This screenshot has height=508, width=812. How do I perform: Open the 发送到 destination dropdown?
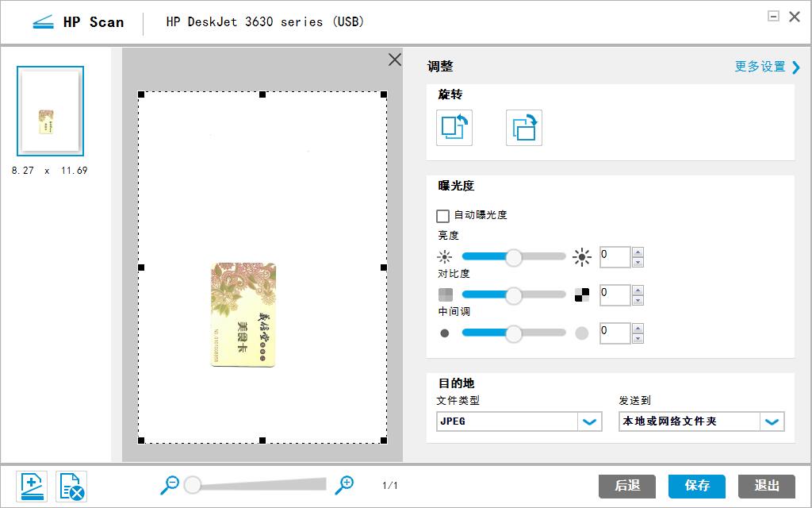pos(772,421)
